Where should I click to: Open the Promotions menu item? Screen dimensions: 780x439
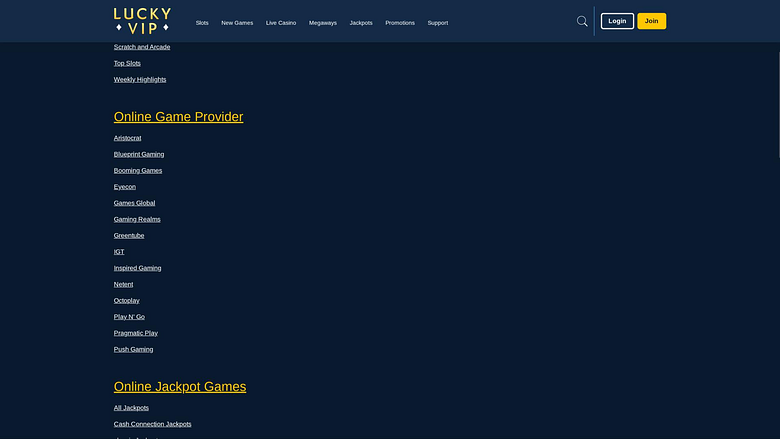tap(399, 23)
